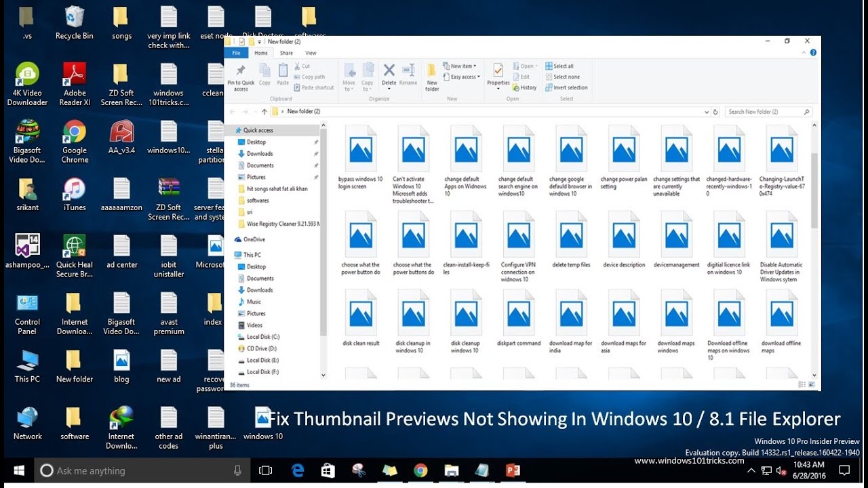Screen dimensions: 868x488
Task: Select CD Drive (D:) in sidebar
Action: pyautogui.click(x=261, y=348)
